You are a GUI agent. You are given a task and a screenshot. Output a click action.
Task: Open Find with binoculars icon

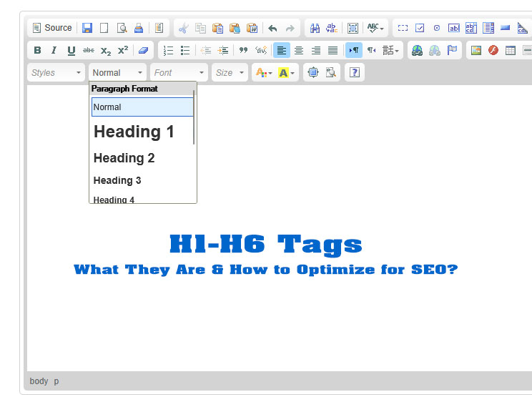[315, 28]
